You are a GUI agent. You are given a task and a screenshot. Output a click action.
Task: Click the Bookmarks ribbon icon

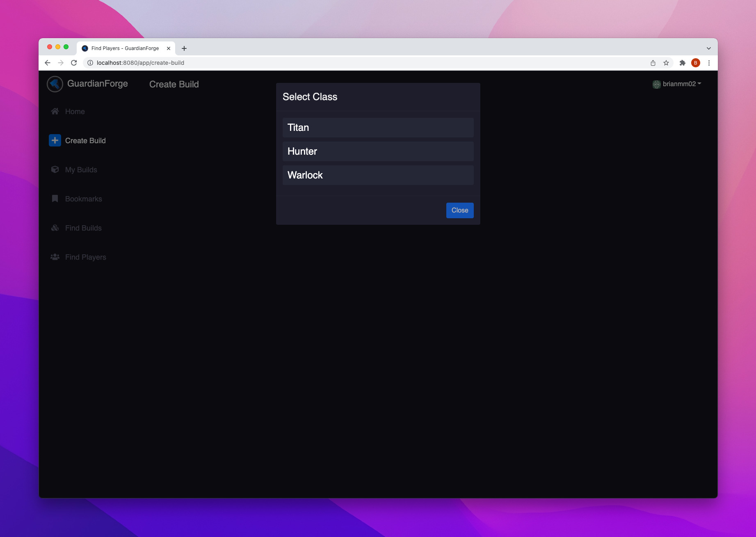click(55, 199)
